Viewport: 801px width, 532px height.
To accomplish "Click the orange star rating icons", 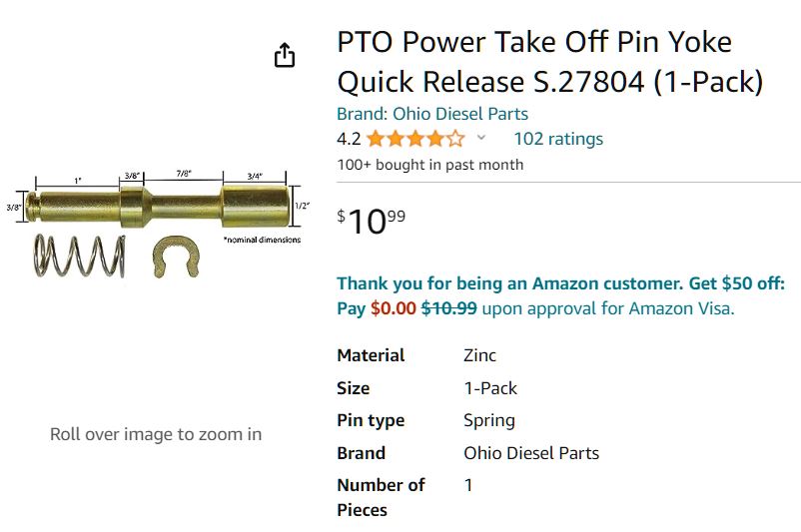I will 415,139.
